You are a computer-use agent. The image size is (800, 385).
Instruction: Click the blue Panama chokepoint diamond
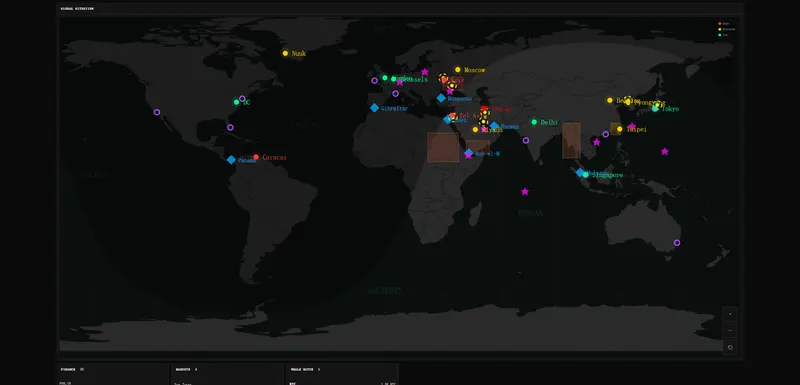tap(231, 160)
